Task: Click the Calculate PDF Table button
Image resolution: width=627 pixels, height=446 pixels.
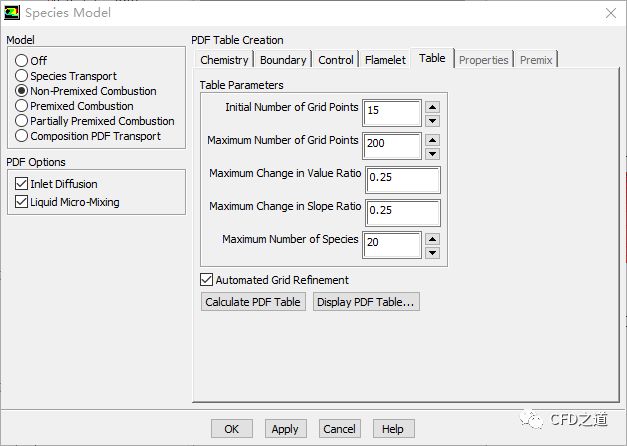Action: [x=253, y=302]
